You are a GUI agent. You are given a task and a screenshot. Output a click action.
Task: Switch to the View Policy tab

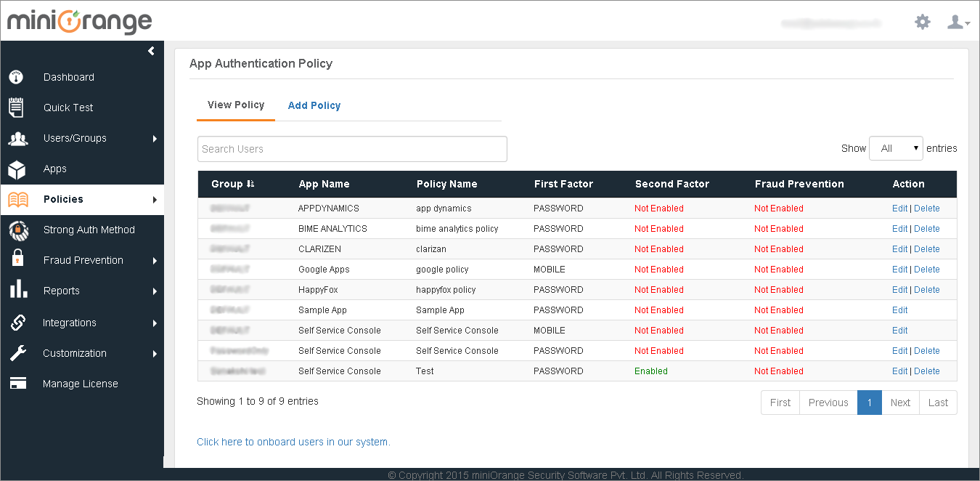pos(236,105)
